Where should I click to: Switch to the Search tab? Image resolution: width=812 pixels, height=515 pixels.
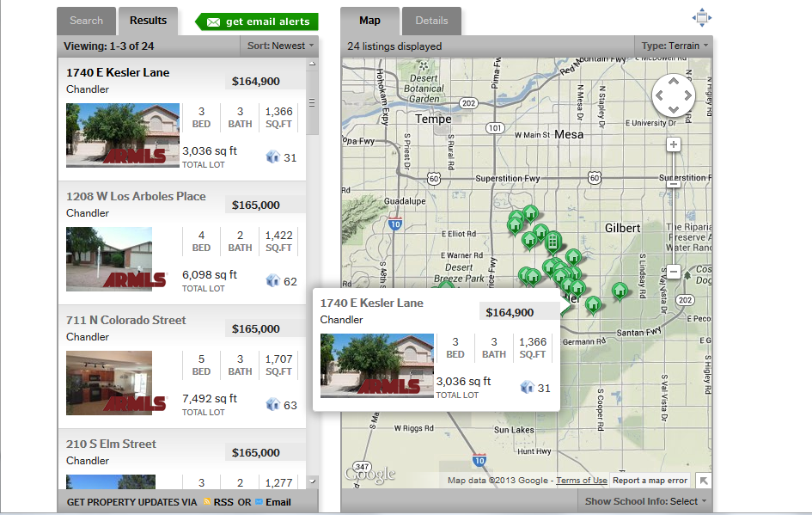87,21
